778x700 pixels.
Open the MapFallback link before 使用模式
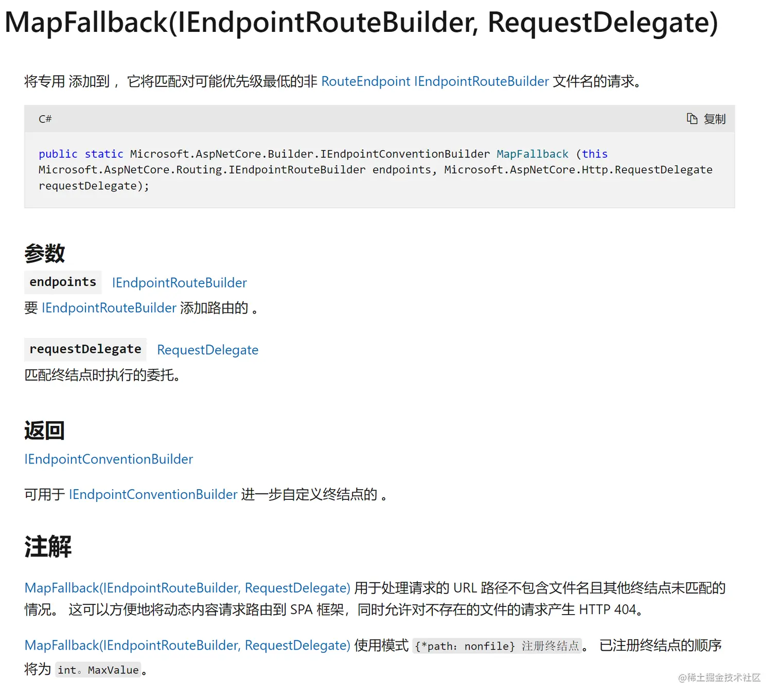[x=187, y=645]
